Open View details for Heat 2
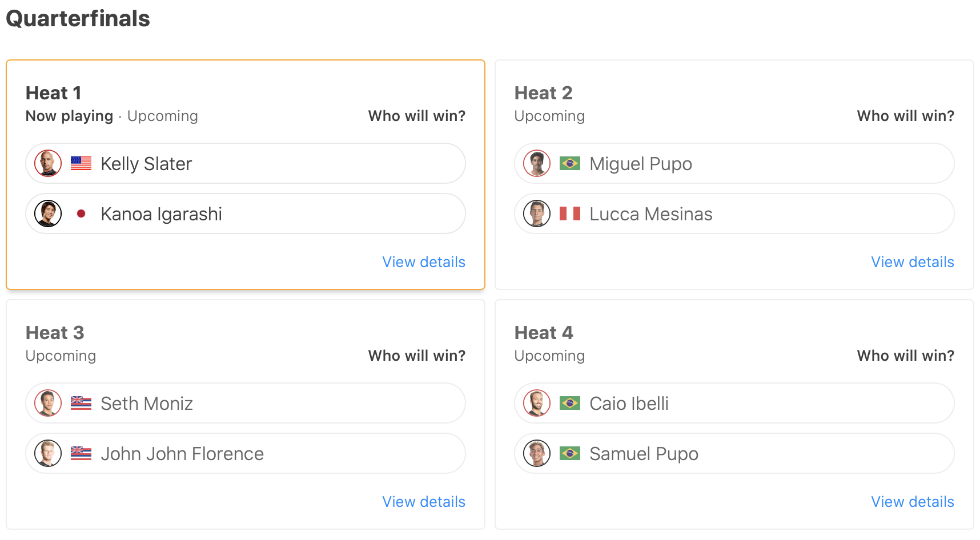 (913, 262)
